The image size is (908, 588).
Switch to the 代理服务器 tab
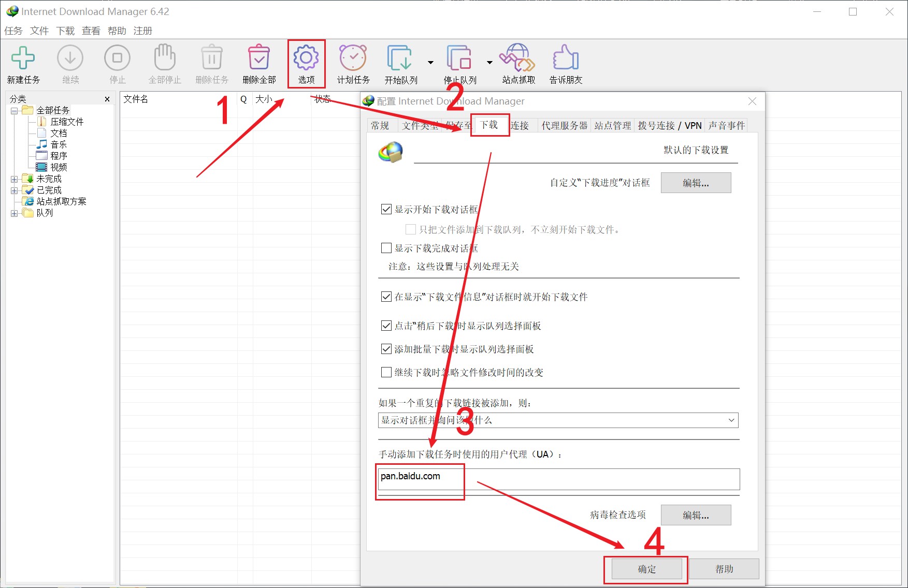coord(565,125)
